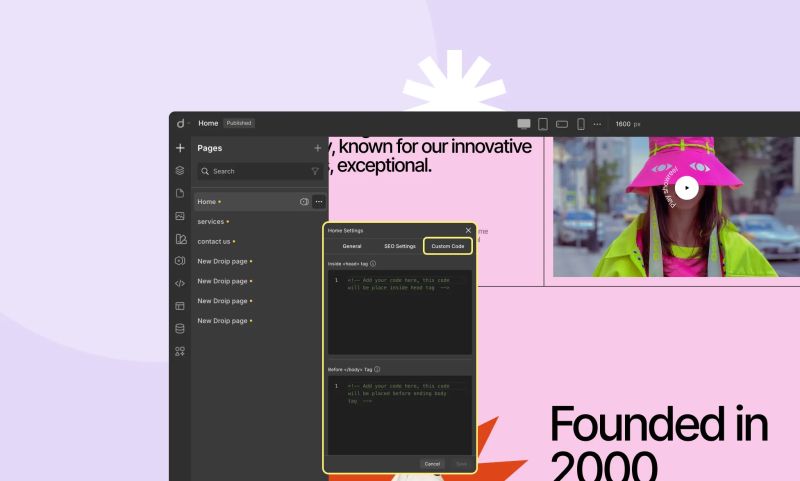Switch to desktop viewport icon
The width and height of the screenshot is (800, 481).
click(524, 124)
